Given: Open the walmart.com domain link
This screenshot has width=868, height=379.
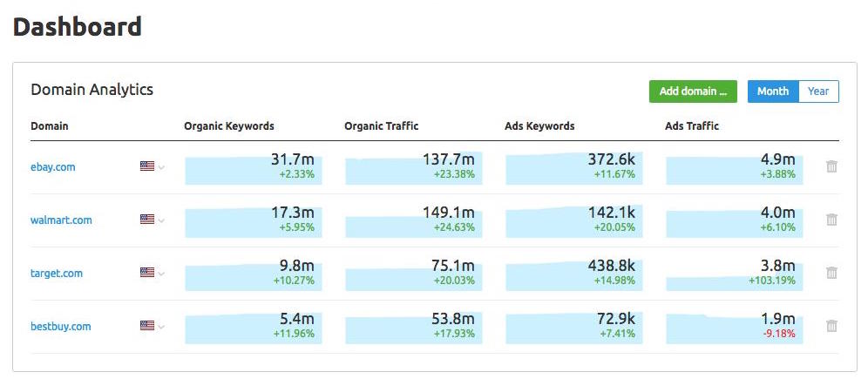Looking at the screenshot, I should point(61,220).
